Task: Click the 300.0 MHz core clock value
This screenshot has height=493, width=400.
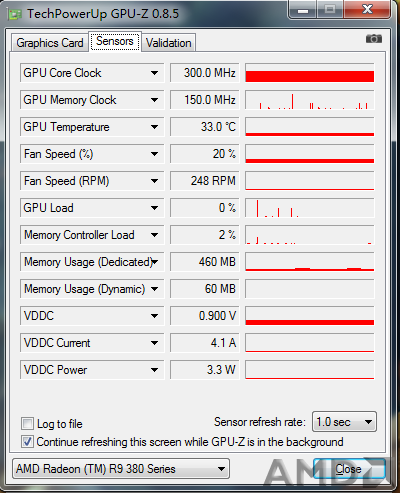Action: coord(205,73)
